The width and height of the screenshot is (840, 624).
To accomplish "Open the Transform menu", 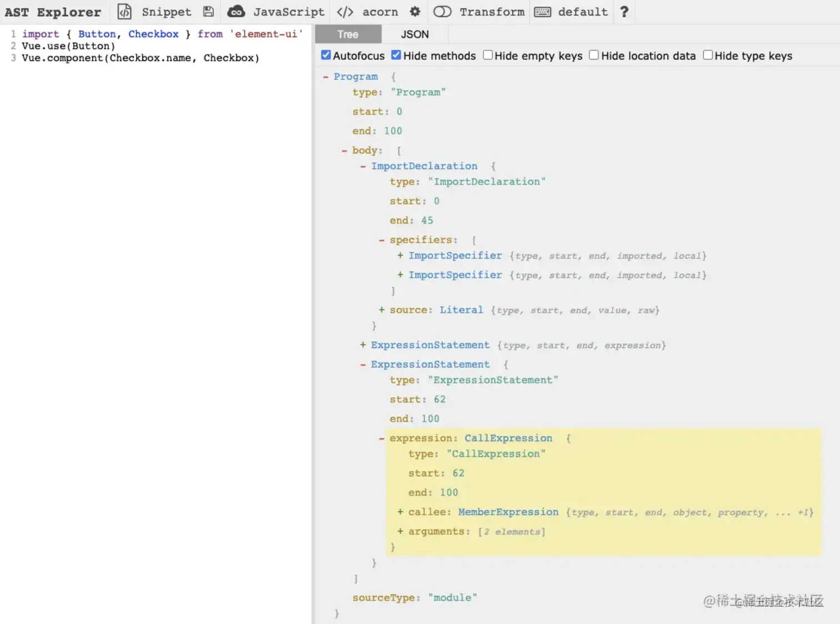I will pyautogui.click(x=492, y=12).
